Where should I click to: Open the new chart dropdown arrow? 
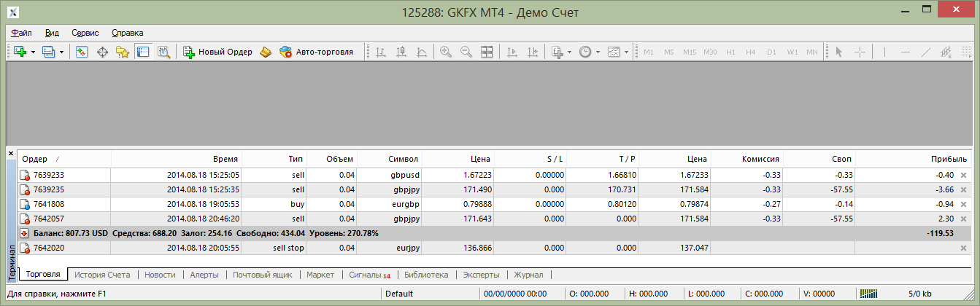[x=34, y=52]
